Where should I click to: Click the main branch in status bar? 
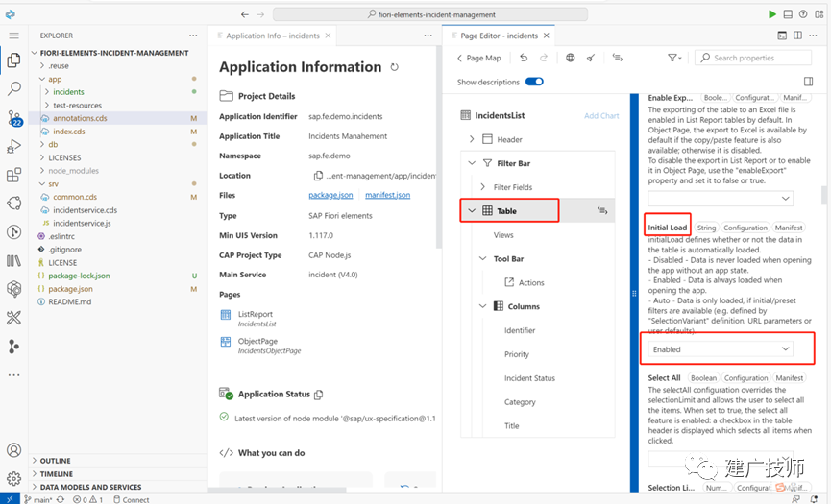pos(38,499)
